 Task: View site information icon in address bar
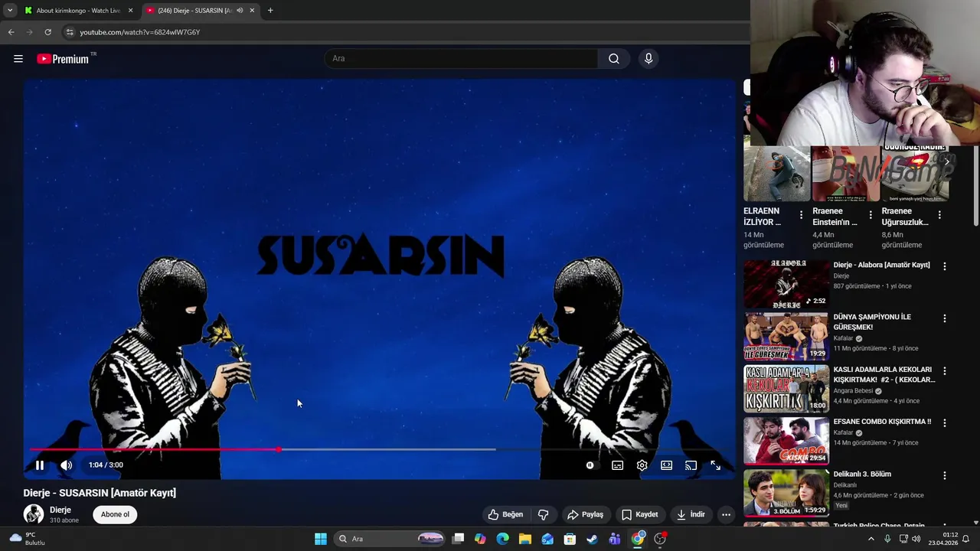(x=70, y=32)
